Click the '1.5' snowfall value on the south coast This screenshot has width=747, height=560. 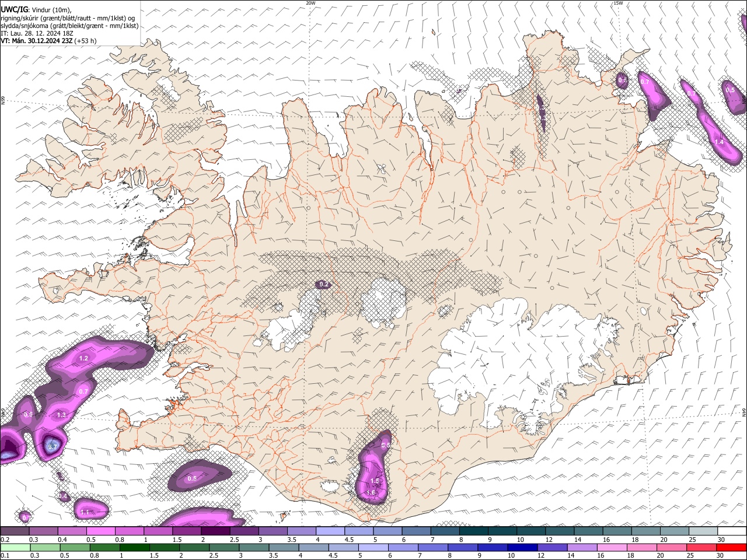[375, 481]
